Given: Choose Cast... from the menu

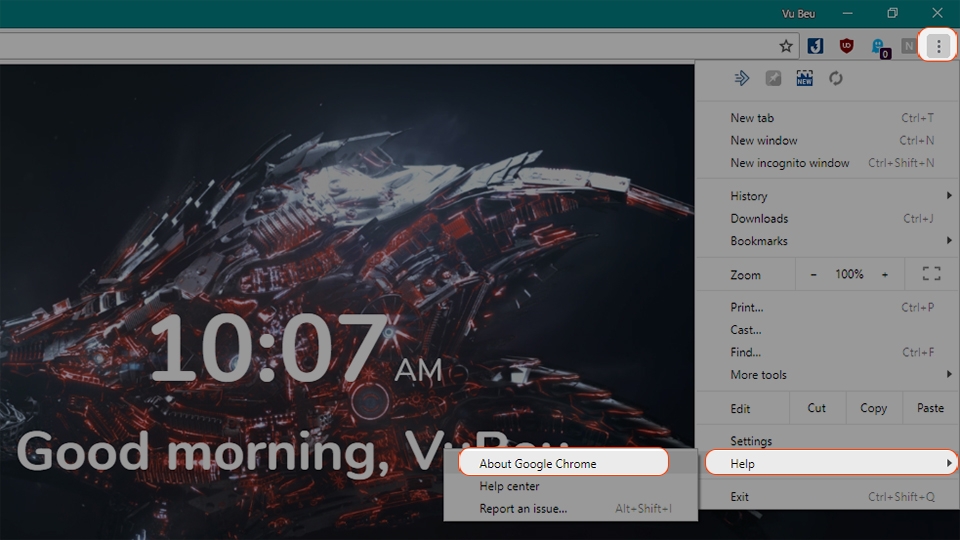Looking at the screenshot, I should (x=828, y=330).
